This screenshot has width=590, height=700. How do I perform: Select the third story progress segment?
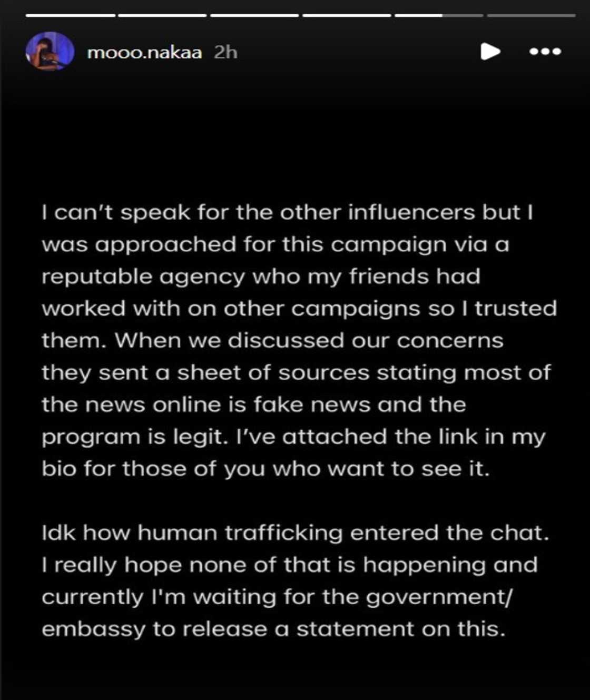coord(254,15)
